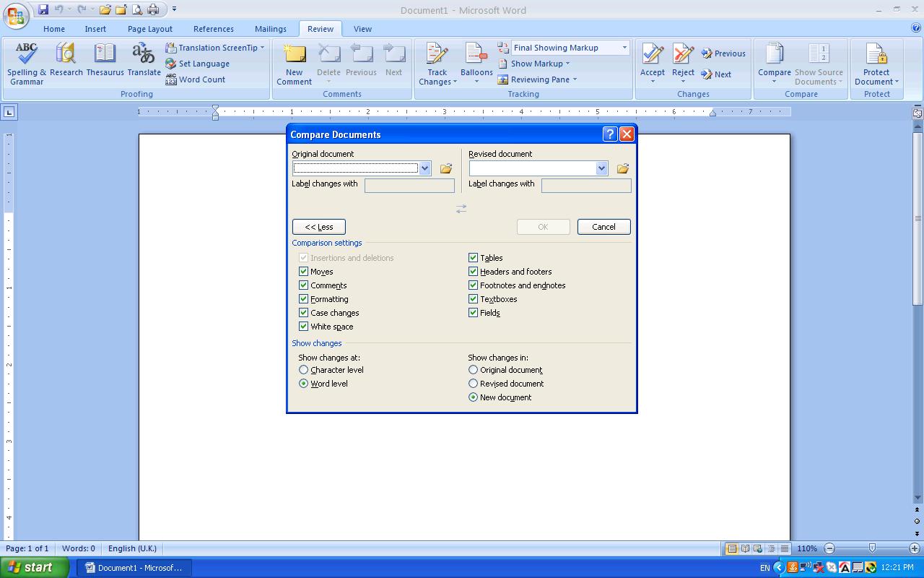Open the browse folder for Original document
The width and height of the screenshot is (924, 578).
tap(445, 168)
